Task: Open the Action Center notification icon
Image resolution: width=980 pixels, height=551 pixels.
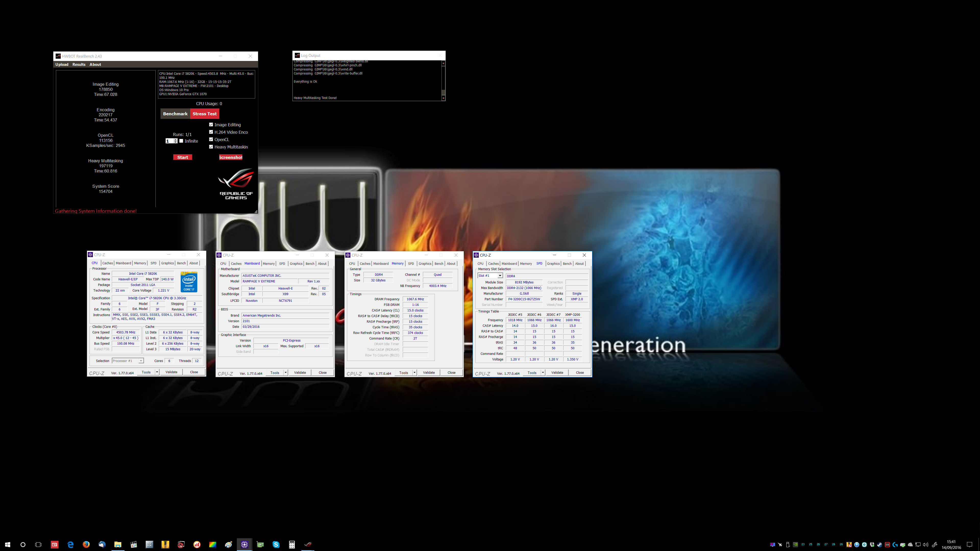Action: pyautogui.click(x=969, y=545)
